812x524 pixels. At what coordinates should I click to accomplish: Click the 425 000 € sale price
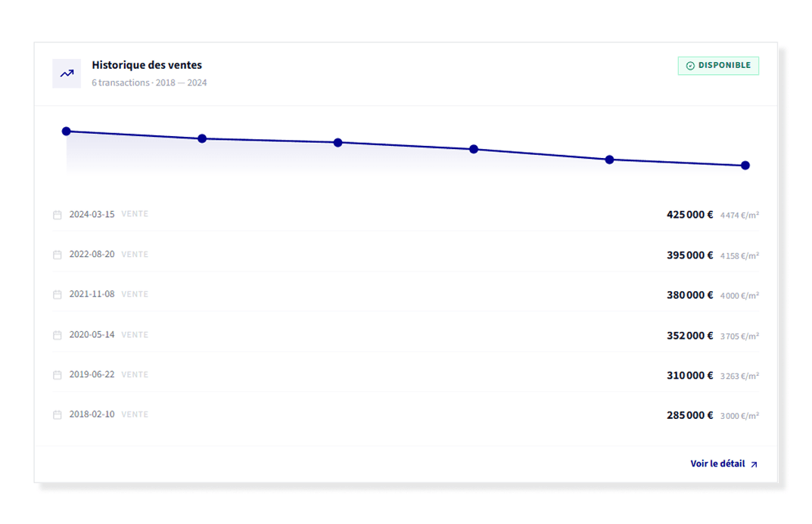click(x=689, y=215)
